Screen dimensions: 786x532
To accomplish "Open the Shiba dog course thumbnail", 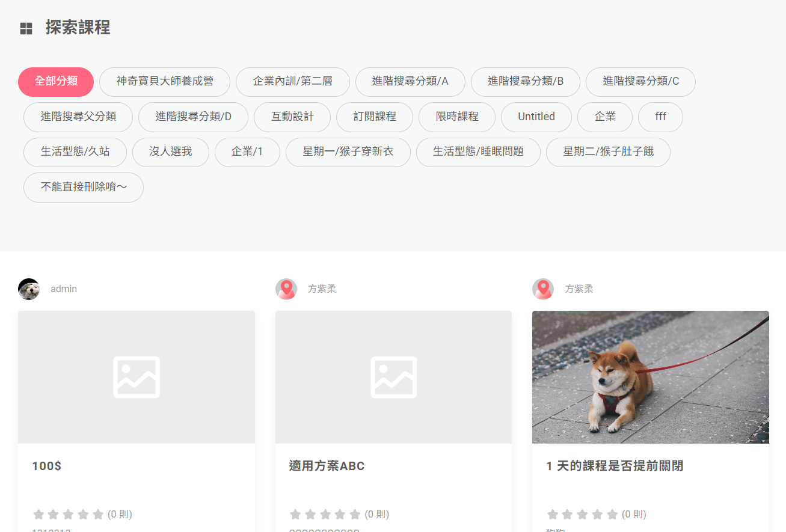I will click(651, 377).
